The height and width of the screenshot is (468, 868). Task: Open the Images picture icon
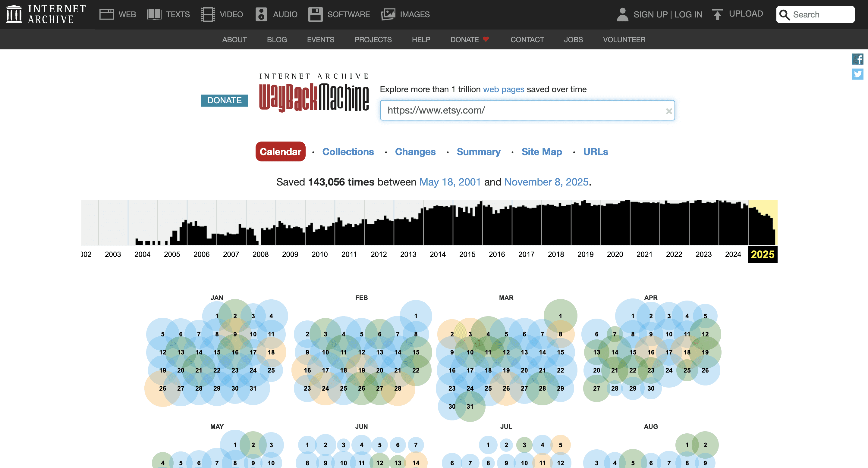point(388,14)
